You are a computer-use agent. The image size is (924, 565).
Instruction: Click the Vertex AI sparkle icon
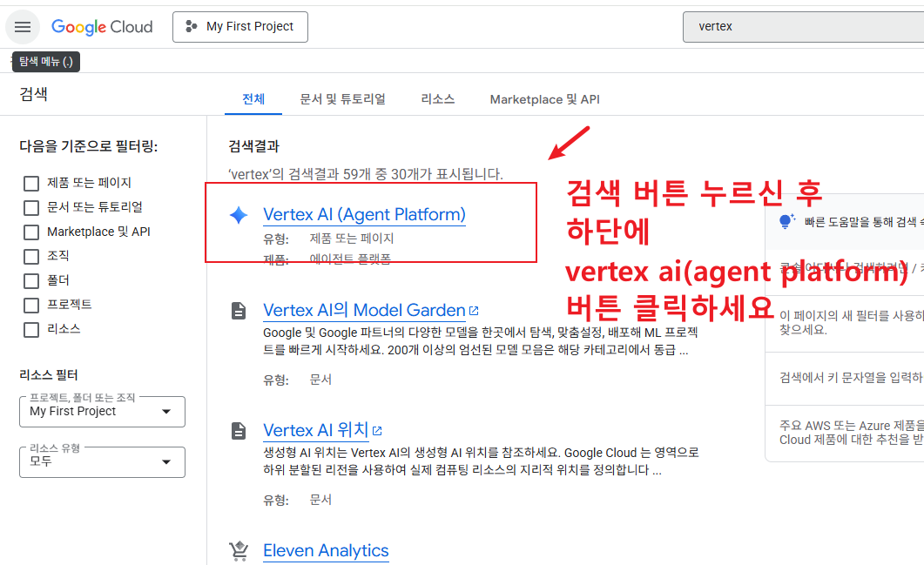[239, 215]
